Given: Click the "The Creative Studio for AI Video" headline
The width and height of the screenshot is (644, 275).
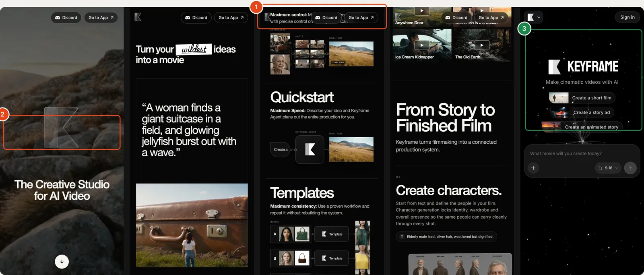Looking at the screenshot, I should click(x=62, y=190).
